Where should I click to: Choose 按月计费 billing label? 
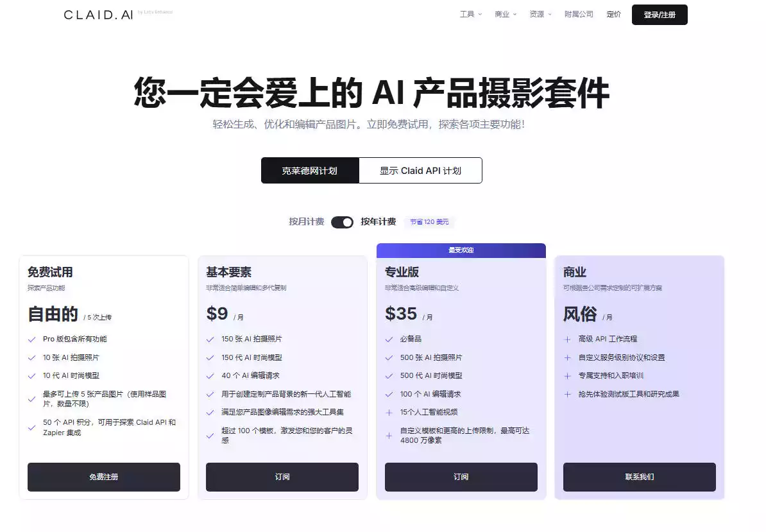[306, 222]
